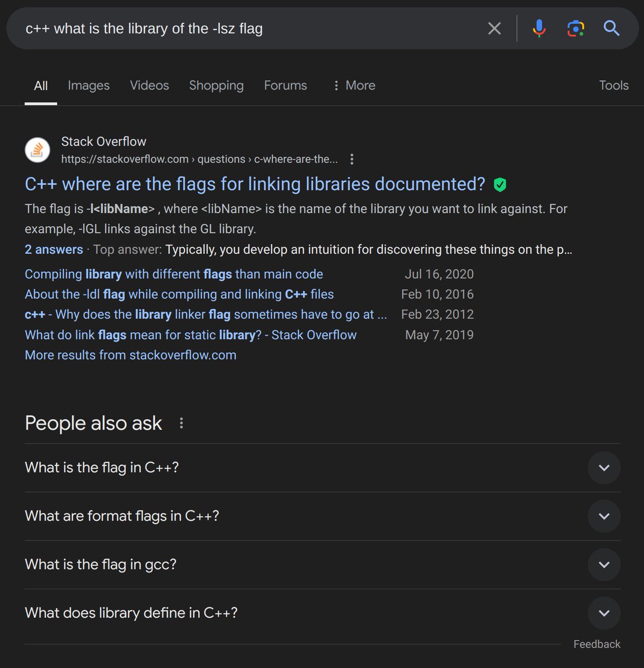Select the All tab
The image size is (644, 668).
(x=41, y=86)
